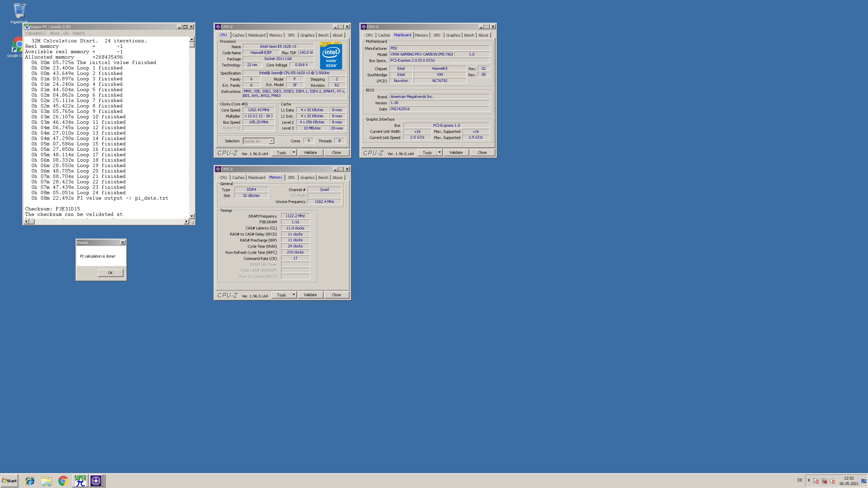Expand Tools dropdown arrow in Memory window
The height and width of the screenshot is (488, 868).
pos(294,295)
